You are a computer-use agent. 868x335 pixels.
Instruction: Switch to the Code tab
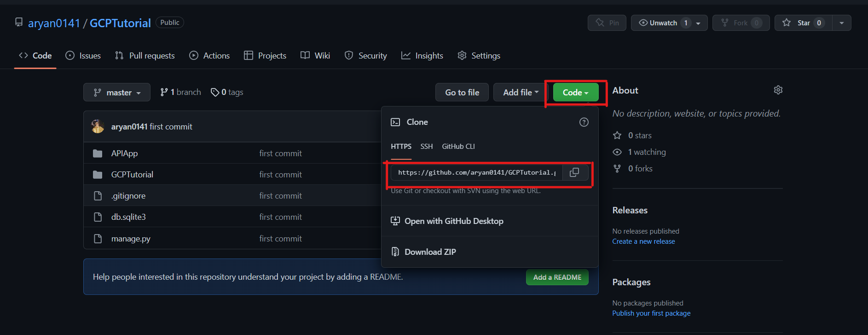tap(35, 55)
